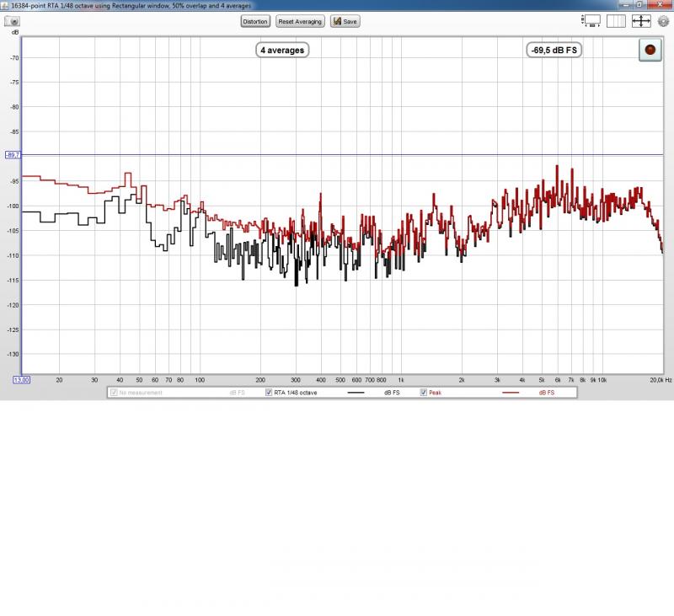Screen dimensions: 674x616
Task: Uncheck the RTA 1/48 octave trace
Action: 269,393
